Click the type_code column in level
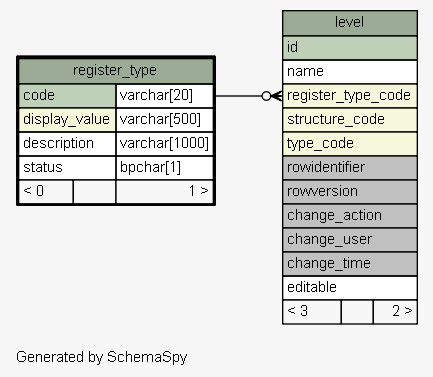The width and height of the screenshot is (433, 377). point(350,144)
